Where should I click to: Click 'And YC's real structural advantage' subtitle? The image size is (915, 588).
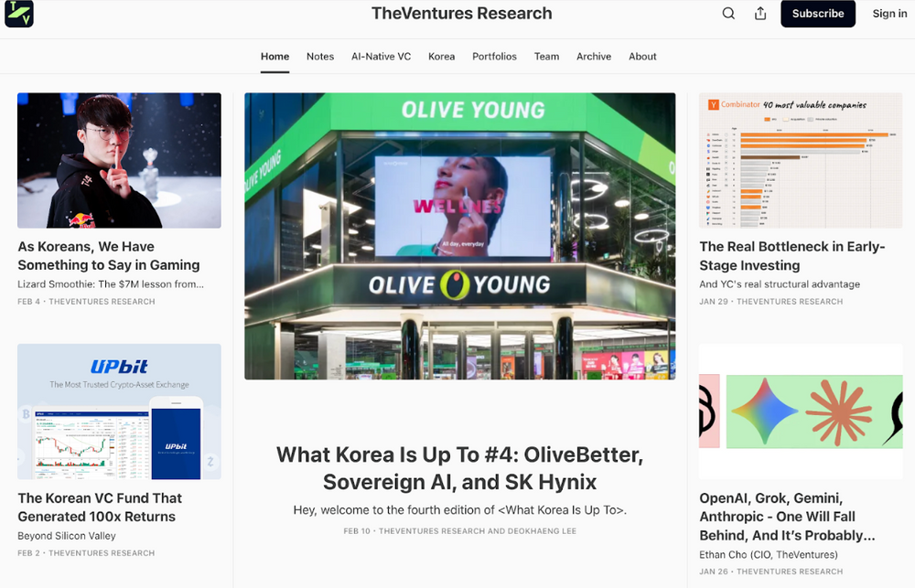pos(780,284)
